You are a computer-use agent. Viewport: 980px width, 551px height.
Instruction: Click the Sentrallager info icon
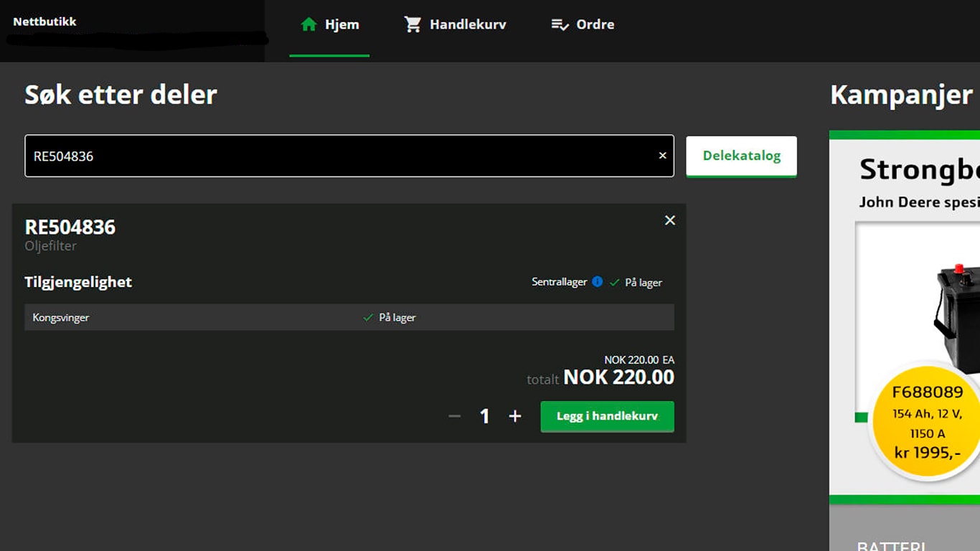click(597, 282)
